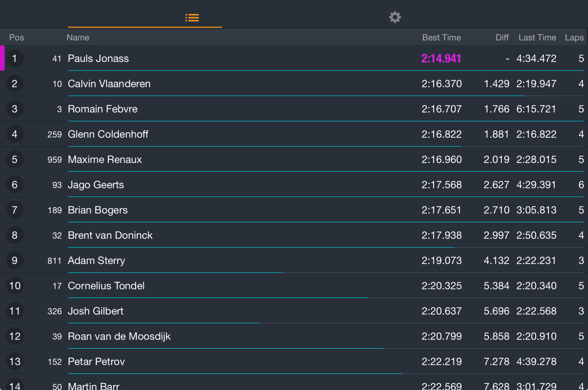The height and width of the screenshot is (390, 588).
Task: Click position 9 badge for Adam Sterry
Action: coord(15,260)
